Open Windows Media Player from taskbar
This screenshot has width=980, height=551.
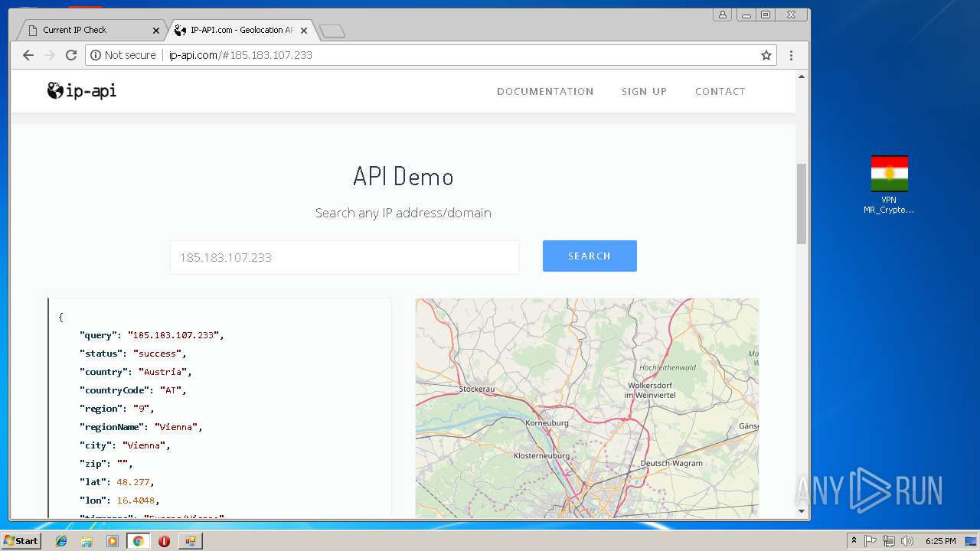(x=113, y=541)
